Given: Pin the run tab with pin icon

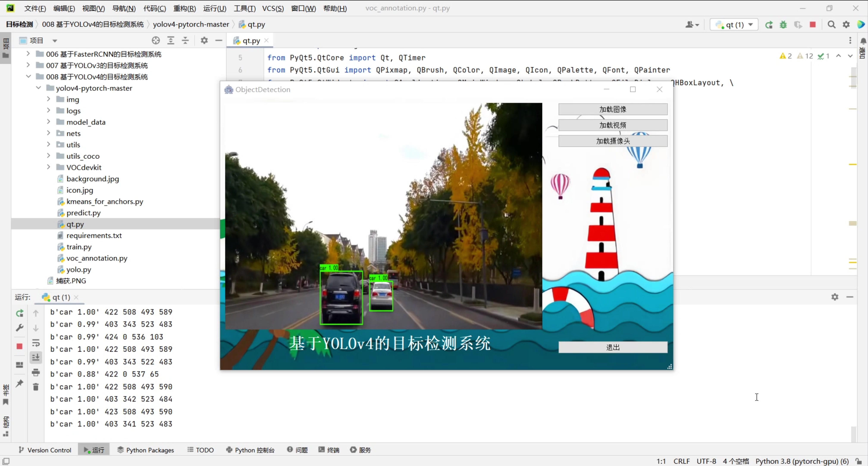Looking at the screenshot, I should [x=20, y=383].
